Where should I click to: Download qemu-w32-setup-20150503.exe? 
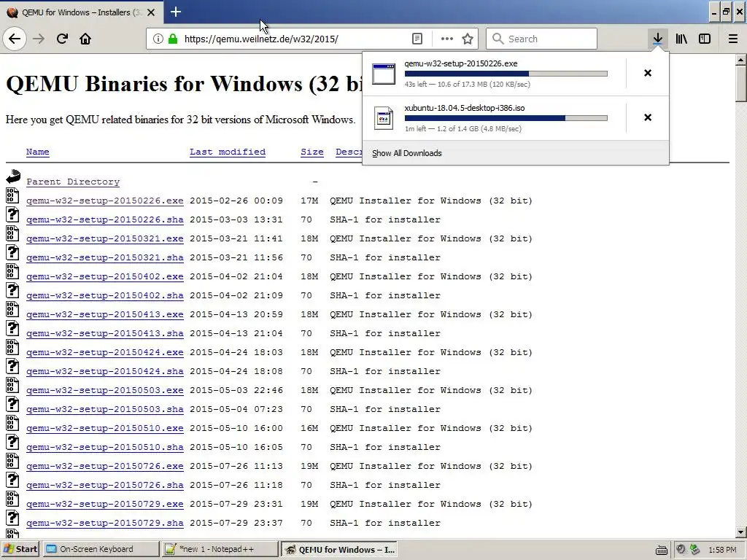coord(105,391)
